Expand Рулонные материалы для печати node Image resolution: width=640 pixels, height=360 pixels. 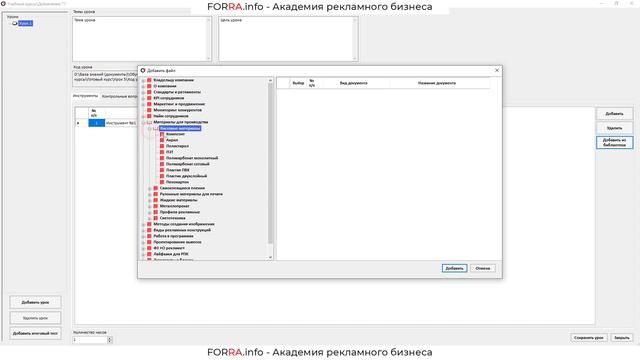tap(150, 194)
